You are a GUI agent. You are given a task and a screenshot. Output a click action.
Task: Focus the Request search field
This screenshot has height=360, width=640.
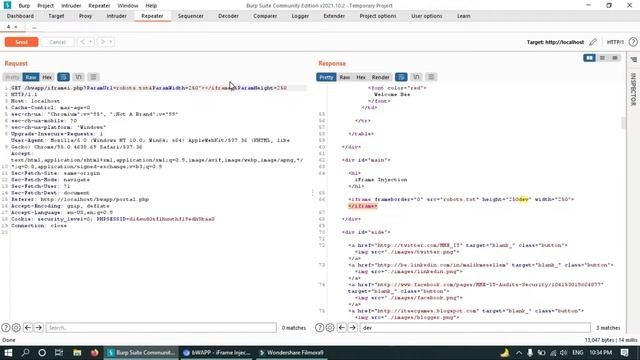coord(161,327)
